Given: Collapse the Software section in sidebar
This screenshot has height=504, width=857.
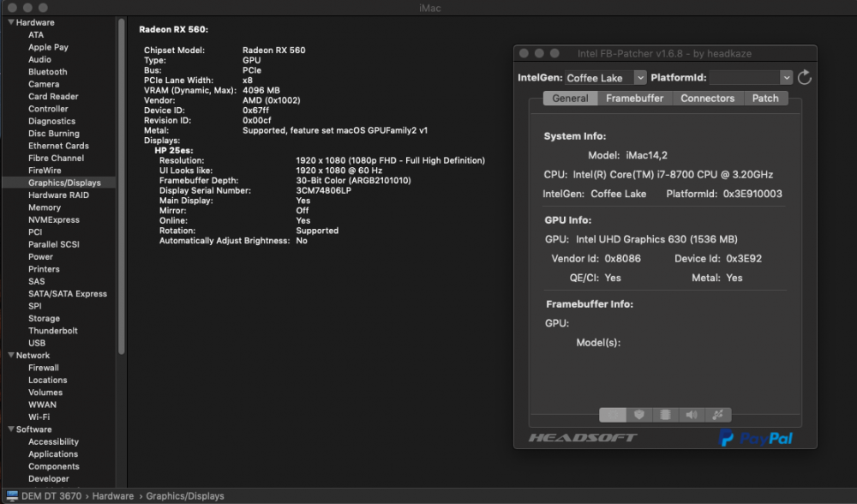Looking at the screenshot, I should click(x=10, y=429).
